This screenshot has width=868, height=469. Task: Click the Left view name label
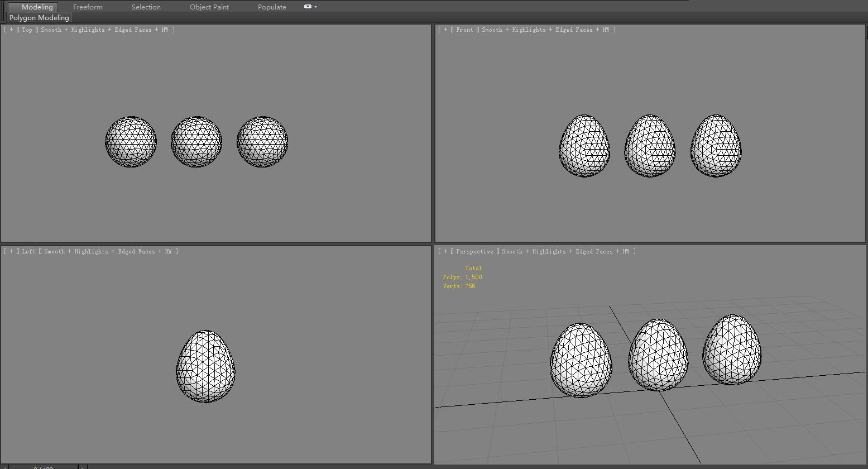[28, 251]
